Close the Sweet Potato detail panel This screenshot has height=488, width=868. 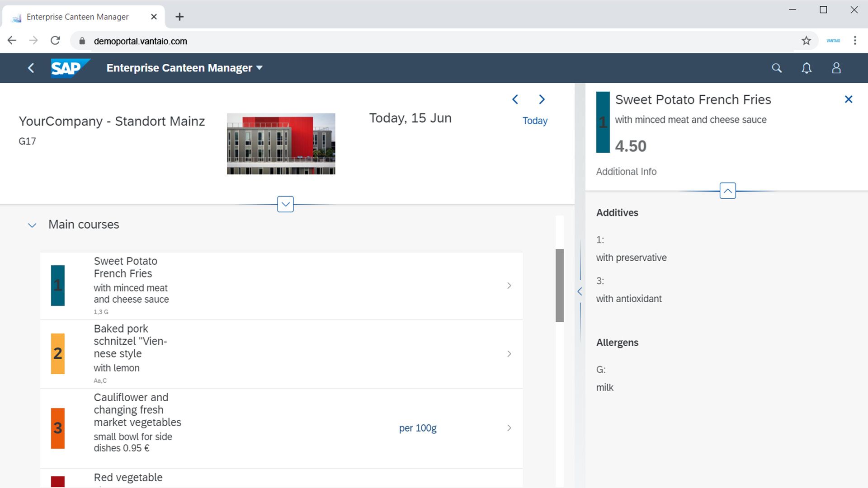pos(849,99)
